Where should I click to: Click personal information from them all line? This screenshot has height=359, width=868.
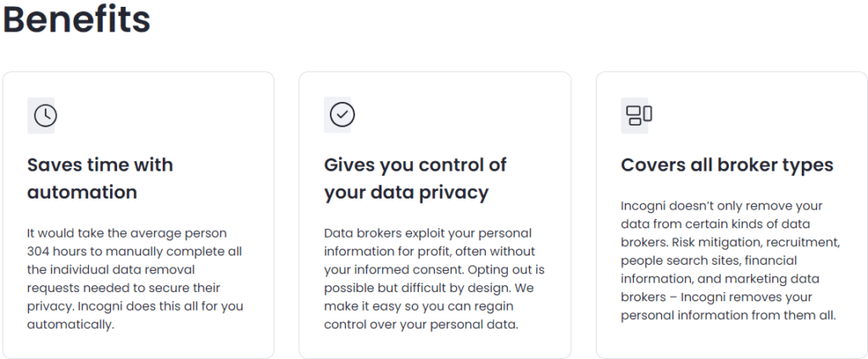(x=728, y=316)
